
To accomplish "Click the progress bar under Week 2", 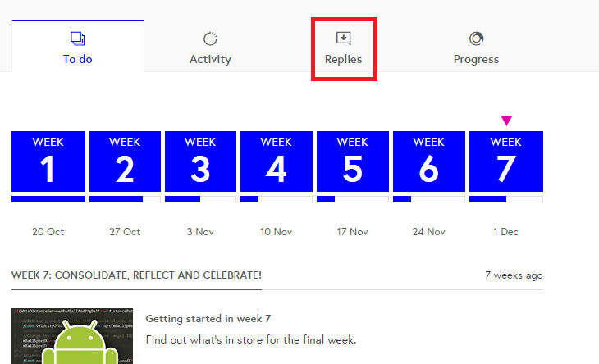I will pos(125,199).
